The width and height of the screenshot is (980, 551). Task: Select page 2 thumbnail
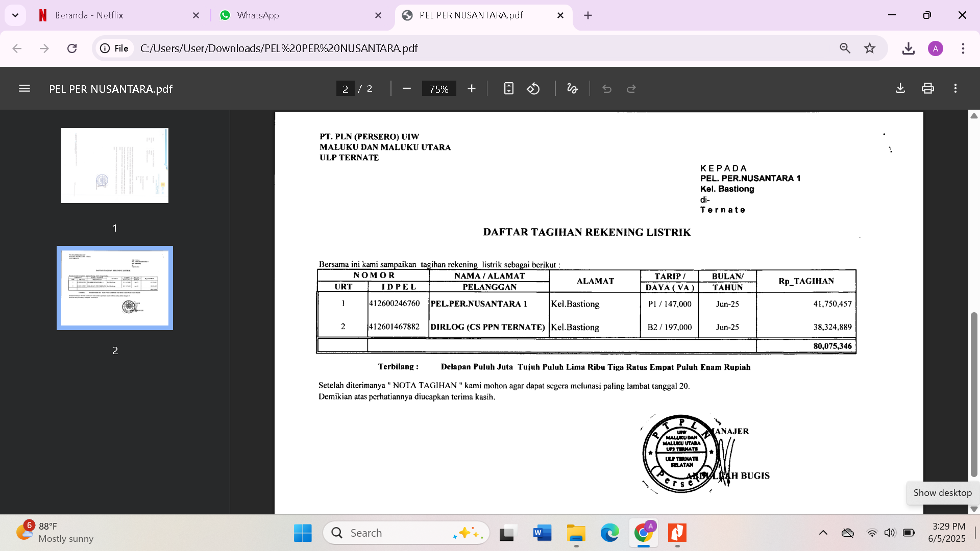click(x=115, y=288)
